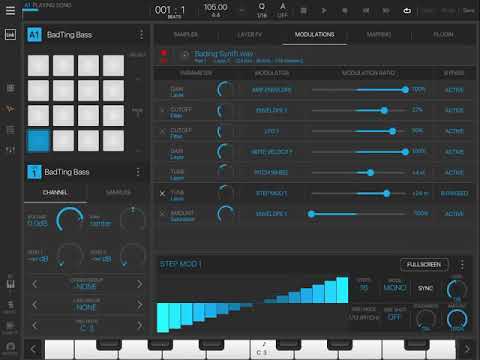Click the Envelope 1 cutoff modulation slider handle
This screenshot has width=480, height=360.
(384, 110)
